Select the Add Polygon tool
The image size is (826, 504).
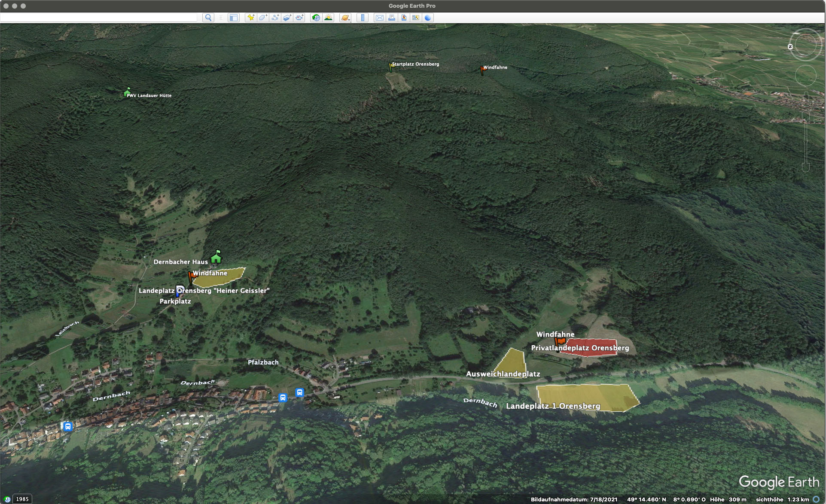point(263,18)
